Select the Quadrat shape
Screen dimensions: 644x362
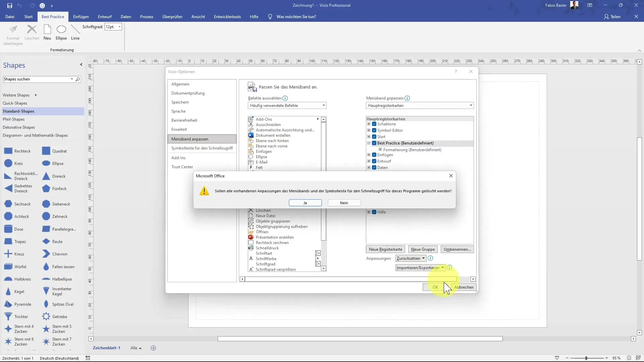pyautogui.click(x=55, y=151)
